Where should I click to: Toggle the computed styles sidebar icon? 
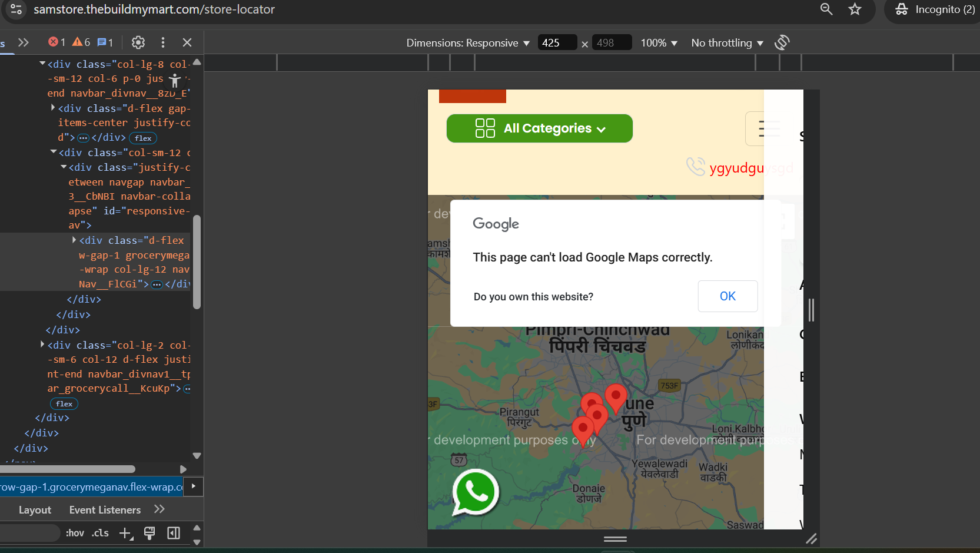coord(174,533)
